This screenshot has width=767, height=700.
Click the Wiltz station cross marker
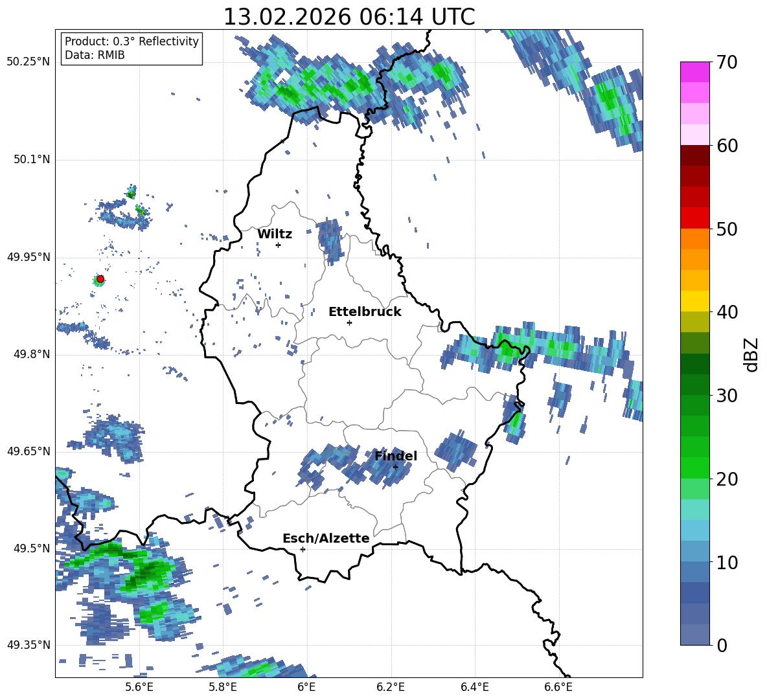[x=279, y=245]
